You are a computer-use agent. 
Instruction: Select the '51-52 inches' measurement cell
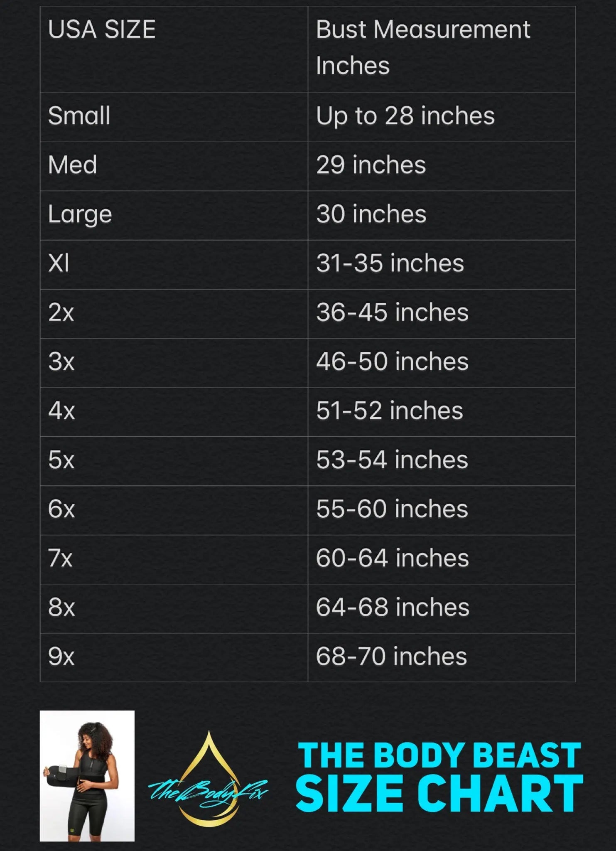click(x=389, y=411)
